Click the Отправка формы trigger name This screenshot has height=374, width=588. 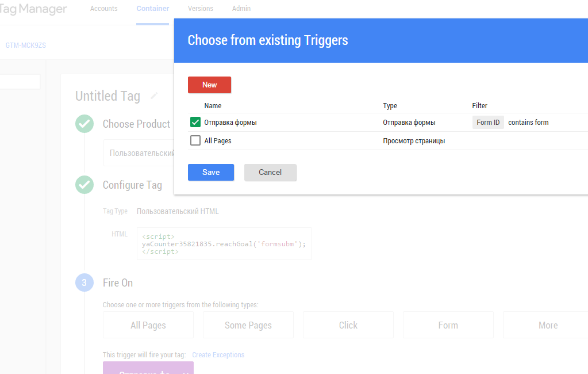[x=230, y=123]
